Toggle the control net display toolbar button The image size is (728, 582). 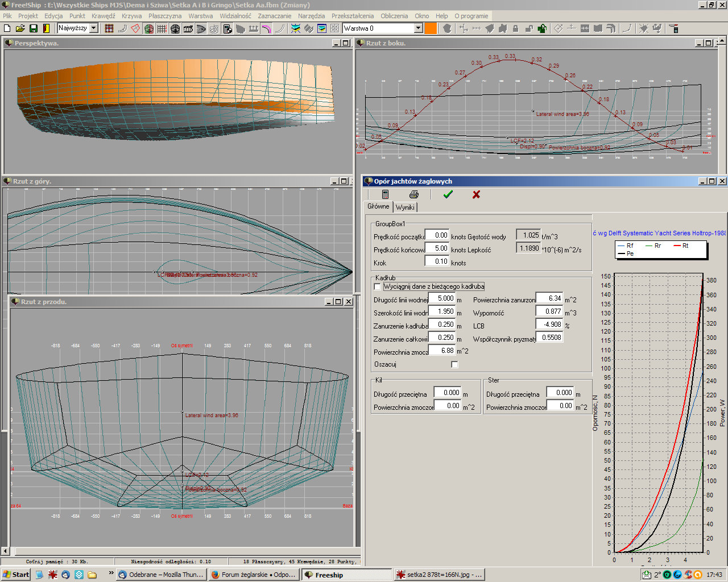click(x=109, y=28)
